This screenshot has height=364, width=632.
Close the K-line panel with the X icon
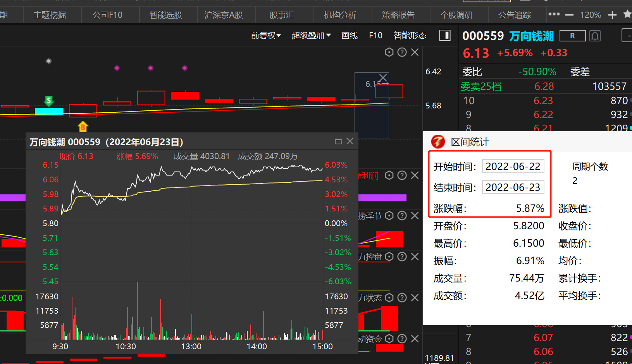[415, 52]
